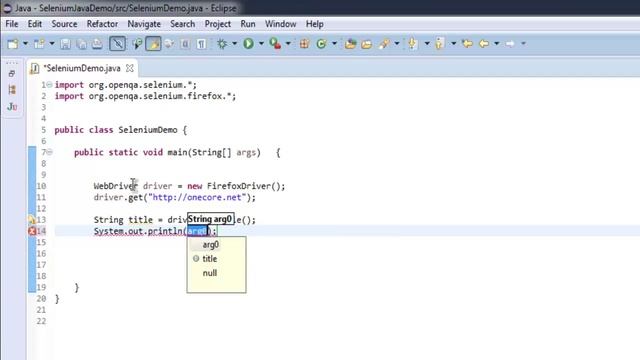The height and width of the screenshot is (360, 640).
Task: Click the Back navigation arrow icon
Action: click(x=484, y=44)
